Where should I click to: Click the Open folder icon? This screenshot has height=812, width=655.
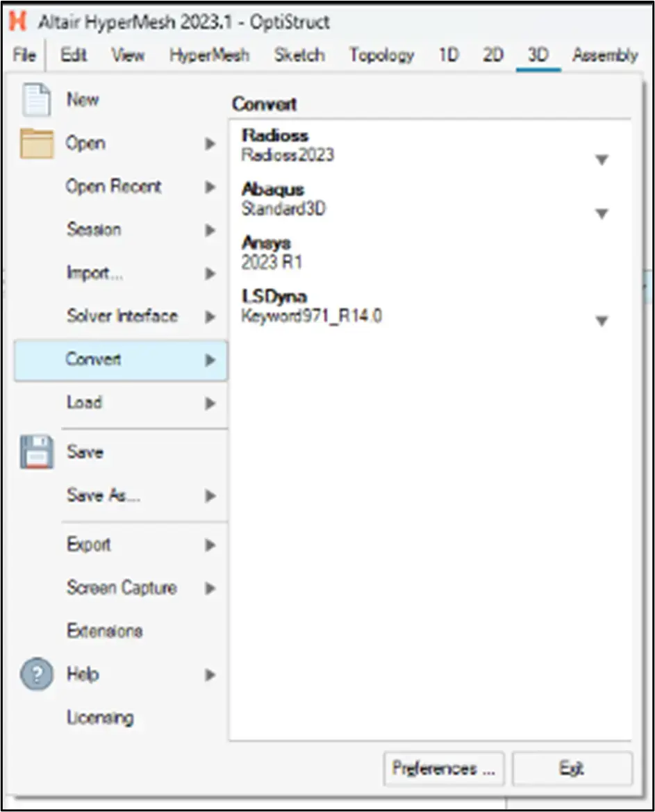[x=36, y=143]
